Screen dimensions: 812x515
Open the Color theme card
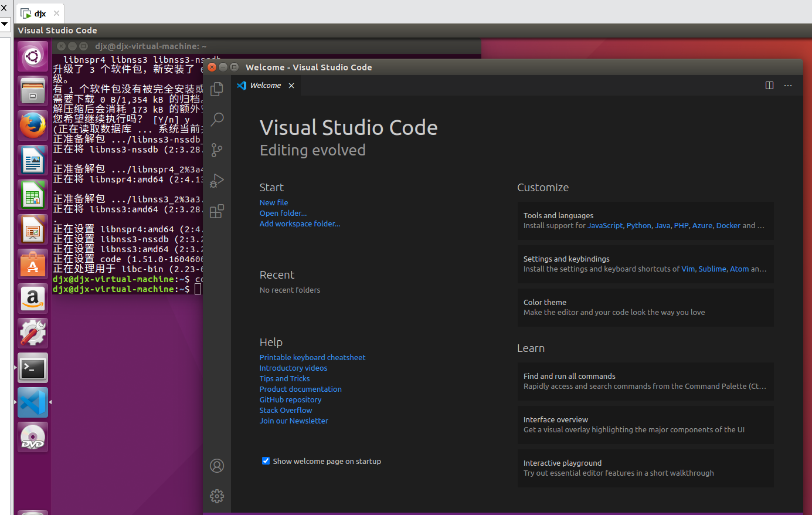pyautogui.click(x=645, y=307)
